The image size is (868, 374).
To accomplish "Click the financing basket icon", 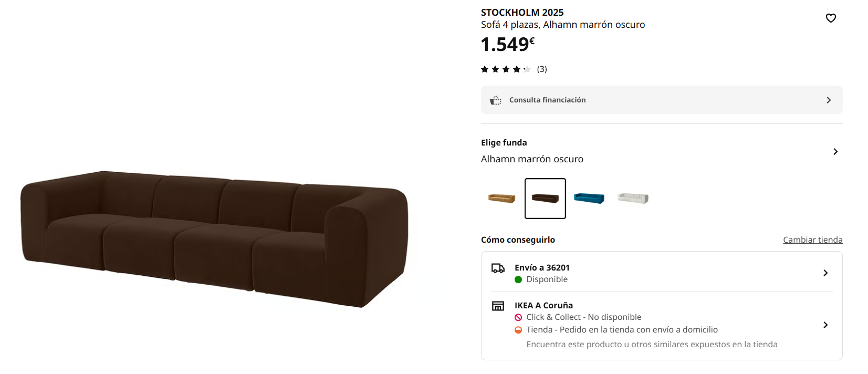I will pos(495,100).
